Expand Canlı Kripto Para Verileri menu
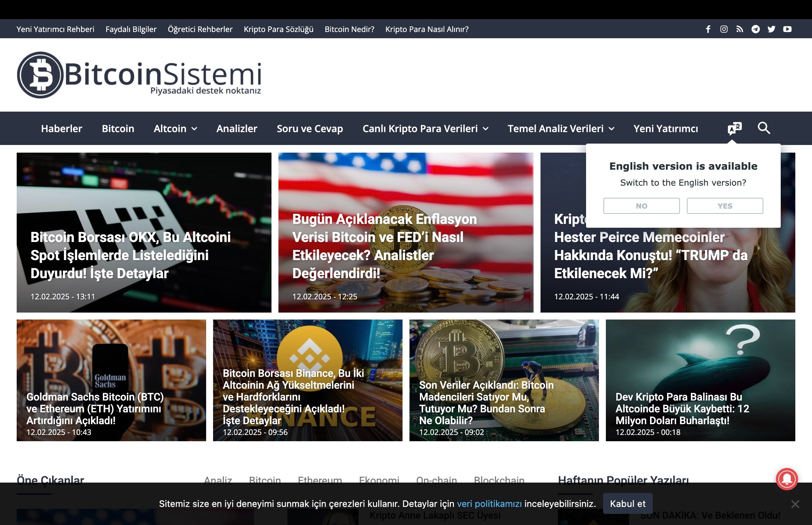 (425, 129)
